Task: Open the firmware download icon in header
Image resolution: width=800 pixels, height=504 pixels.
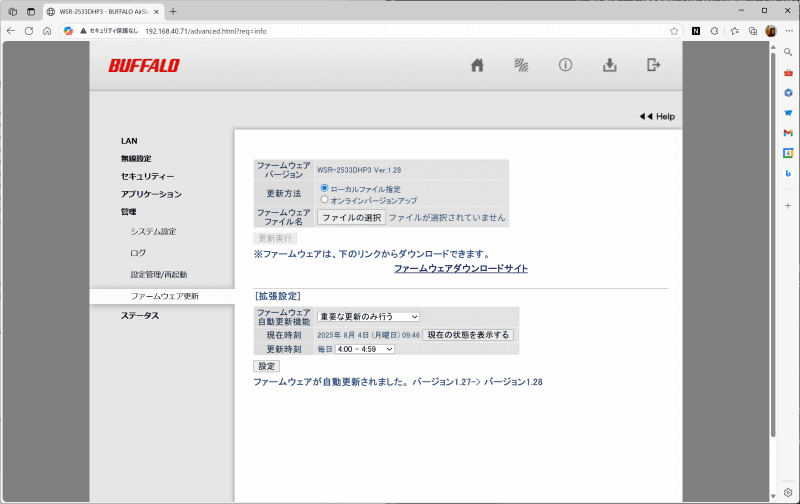Action: pyautogui.click(x=610, y=65)
